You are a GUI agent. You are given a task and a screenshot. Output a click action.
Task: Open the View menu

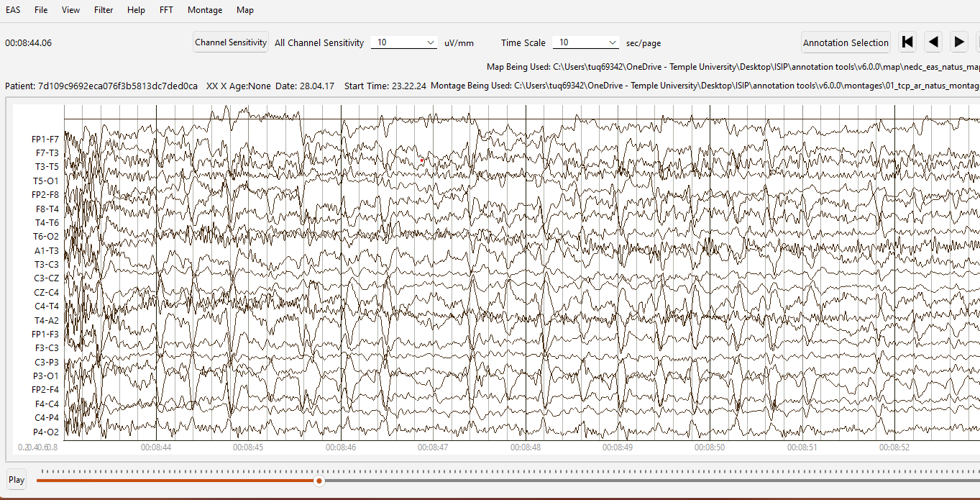pos(71,10)
